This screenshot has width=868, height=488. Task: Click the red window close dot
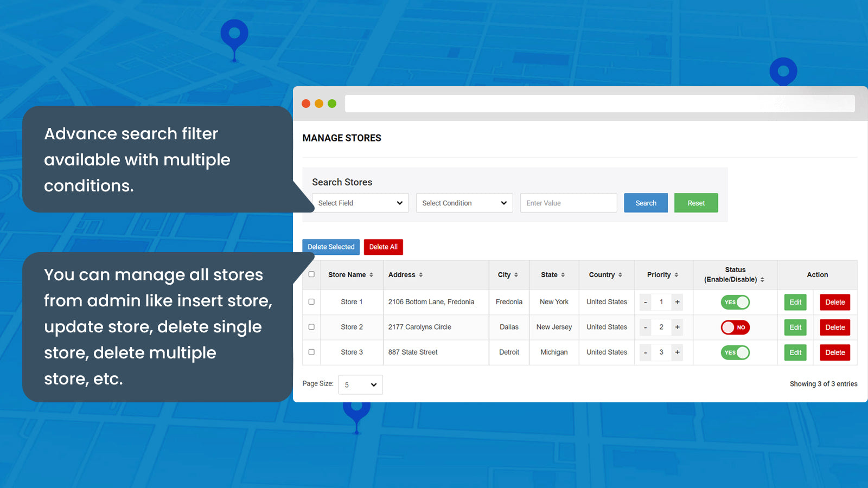(306, 104)
